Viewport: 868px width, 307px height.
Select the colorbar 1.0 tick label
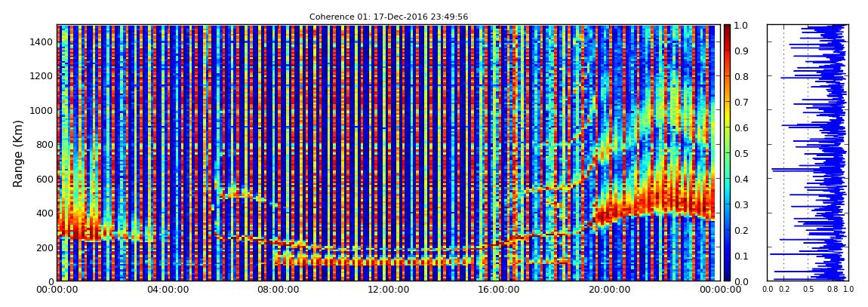(x=741, y=26)
